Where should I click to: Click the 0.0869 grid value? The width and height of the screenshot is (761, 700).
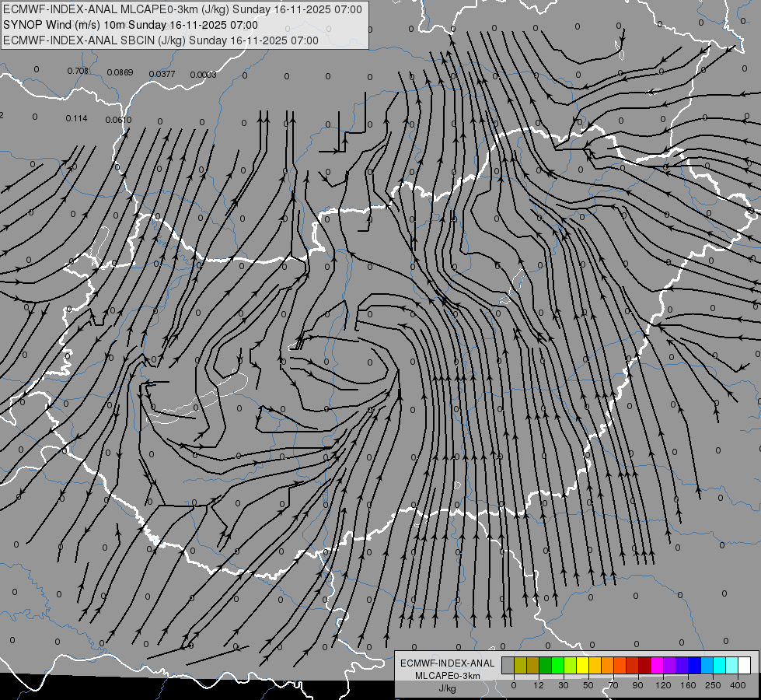click(120, 72)
